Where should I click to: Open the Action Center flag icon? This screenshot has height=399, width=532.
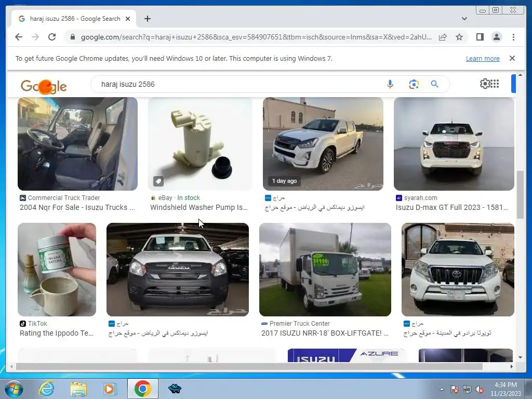click(454, 390)
